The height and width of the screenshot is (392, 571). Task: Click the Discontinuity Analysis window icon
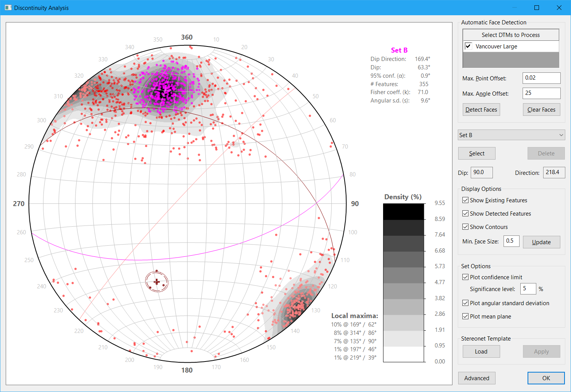tap(8, 8)
